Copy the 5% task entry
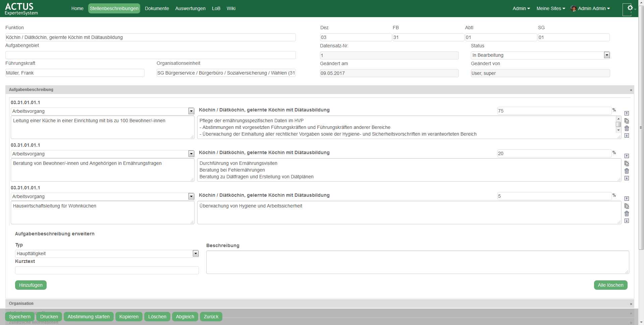Image resolution: width=644 pixels, height=325 pixels. [627, 206]
